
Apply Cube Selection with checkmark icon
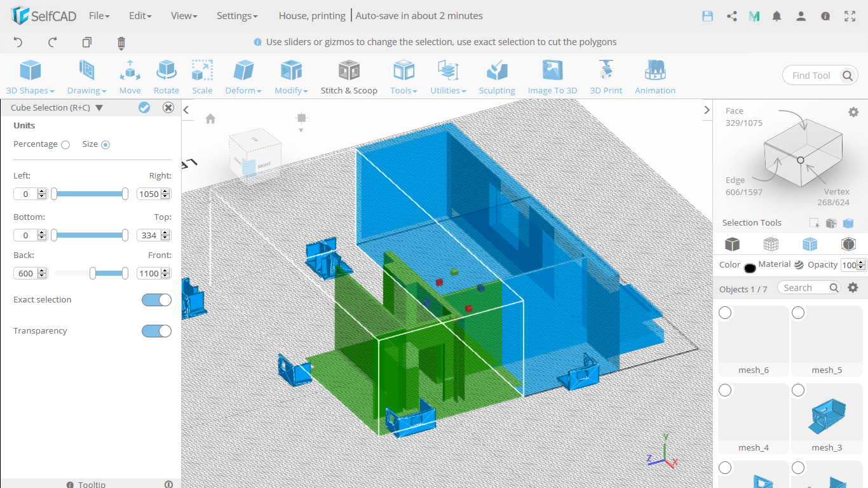[x=144, y=107]
